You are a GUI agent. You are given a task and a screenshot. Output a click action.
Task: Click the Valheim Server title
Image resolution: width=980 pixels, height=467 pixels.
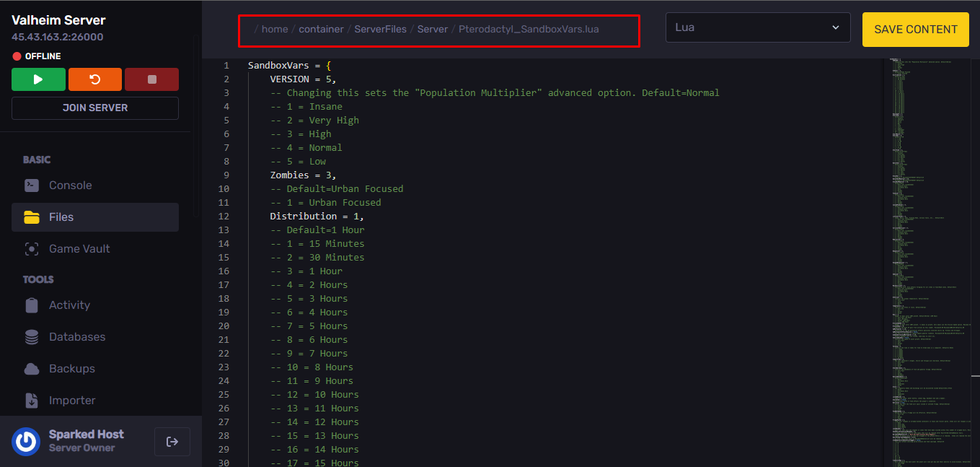[x=58, y=20]
